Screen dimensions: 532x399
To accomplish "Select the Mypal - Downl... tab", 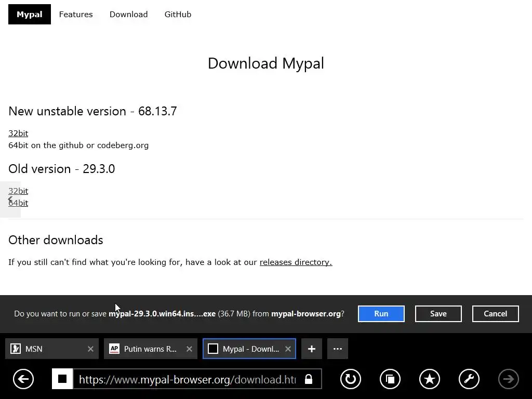I will 249,349.
